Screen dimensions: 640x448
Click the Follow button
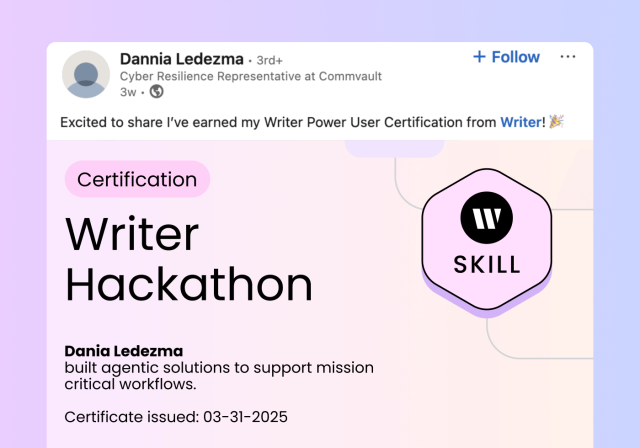506,57
